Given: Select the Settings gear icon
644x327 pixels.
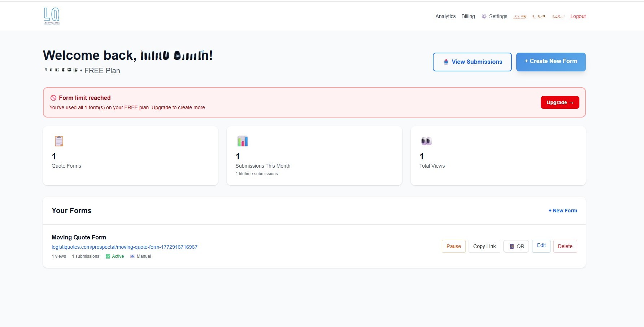Looking at the screenshot, I should (x=484, y=16).
